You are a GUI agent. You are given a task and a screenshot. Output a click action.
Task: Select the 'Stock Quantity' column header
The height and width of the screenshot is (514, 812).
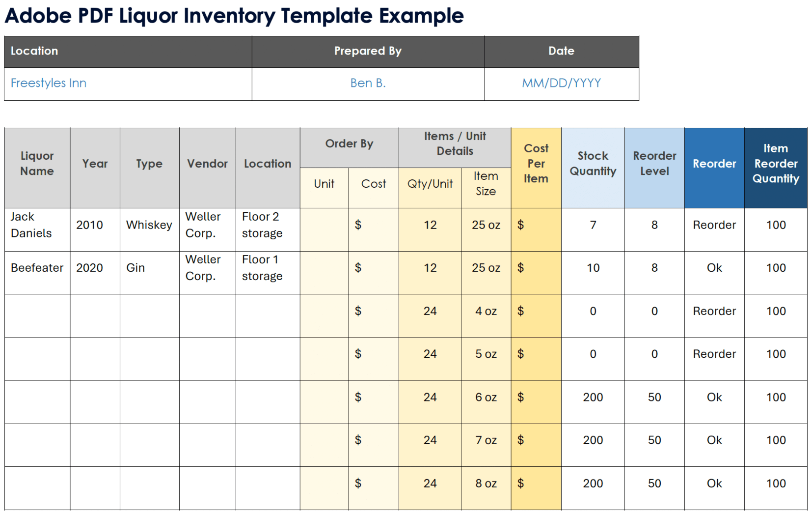coord(593,168)
